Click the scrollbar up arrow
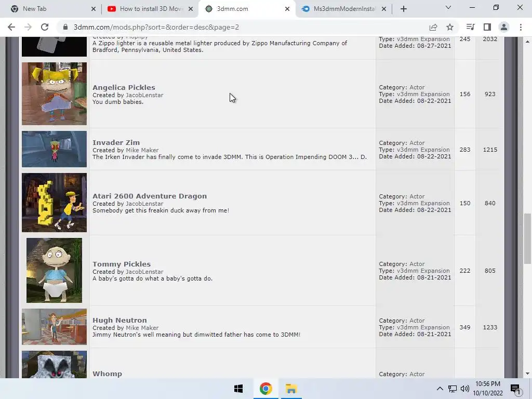532x399 pixels. (x=527, y=42)
